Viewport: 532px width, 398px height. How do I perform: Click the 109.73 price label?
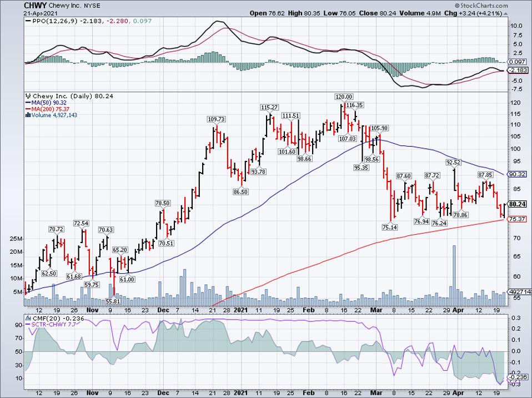[x=216, y=119]
